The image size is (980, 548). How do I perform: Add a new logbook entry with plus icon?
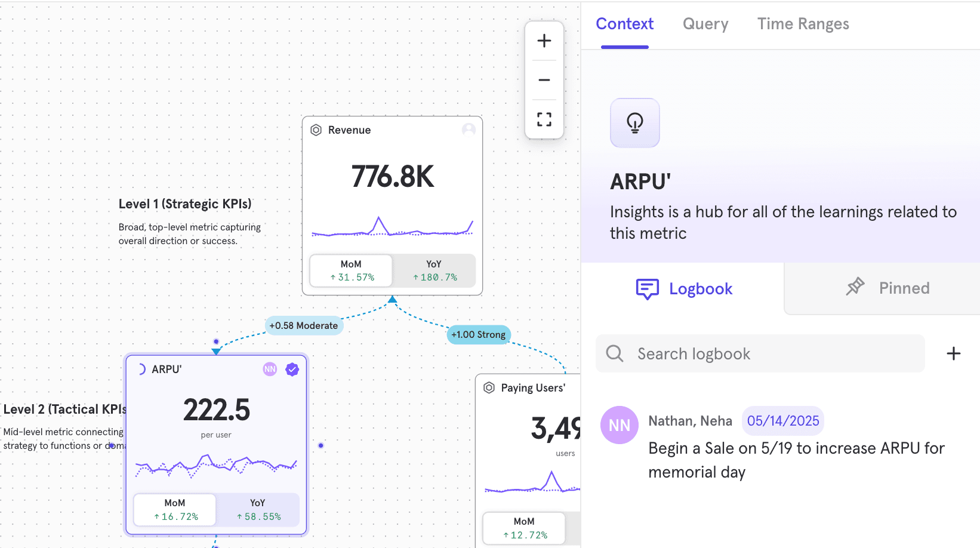[x=953, y=353]
